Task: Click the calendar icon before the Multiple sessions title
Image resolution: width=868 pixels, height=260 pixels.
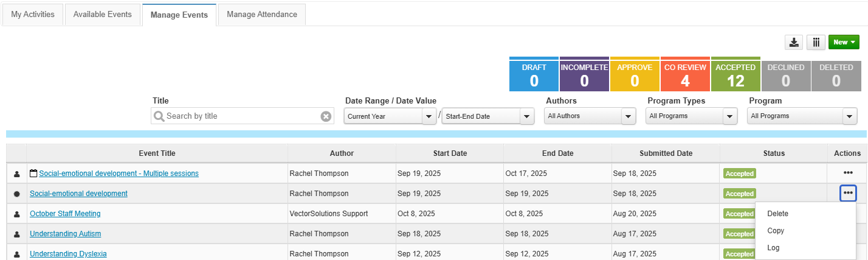Action: (33, 173)
